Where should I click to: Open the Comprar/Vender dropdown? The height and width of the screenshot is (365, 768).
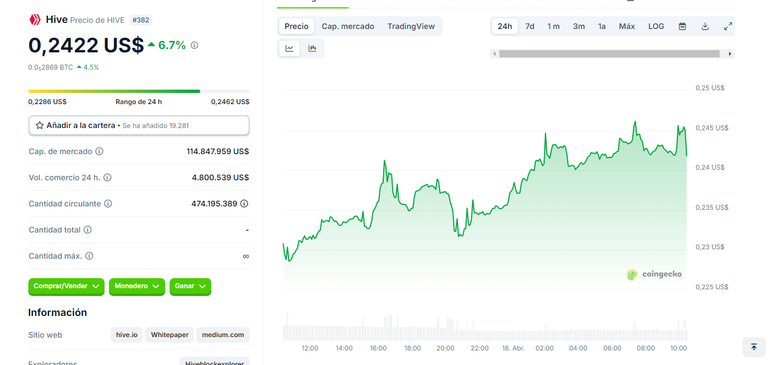click(66, 287)
